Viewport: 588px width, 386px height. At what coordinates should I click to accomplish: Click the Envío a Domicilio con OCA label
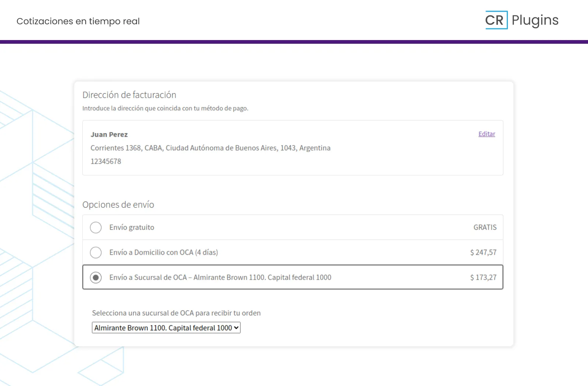pos(164,253)
